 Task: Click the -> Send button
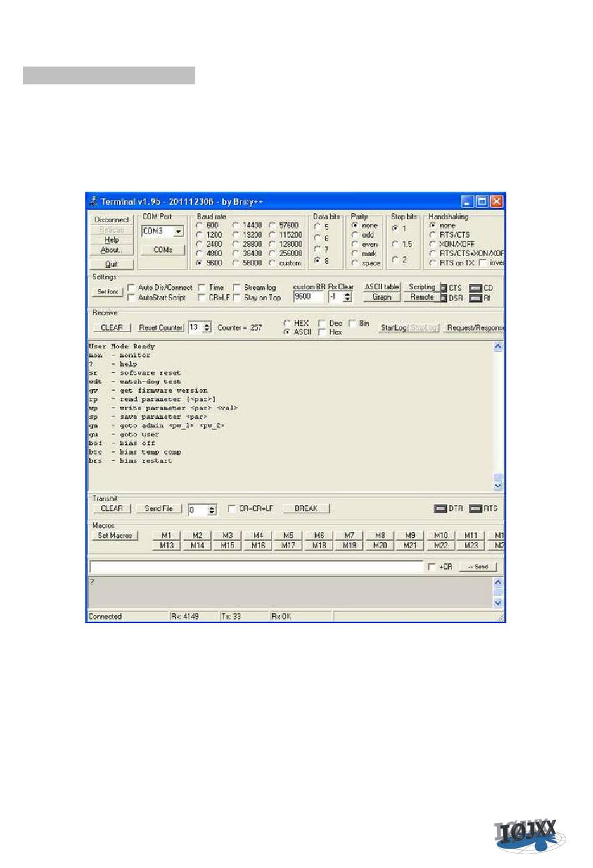coord(478,567)
